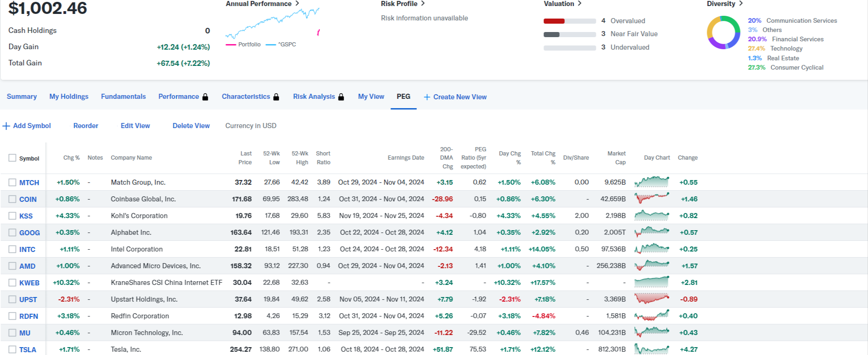This screenshot has height=355, width=868.
Task: Open the RDFN ticker link
Action: [x=29, y=316]
